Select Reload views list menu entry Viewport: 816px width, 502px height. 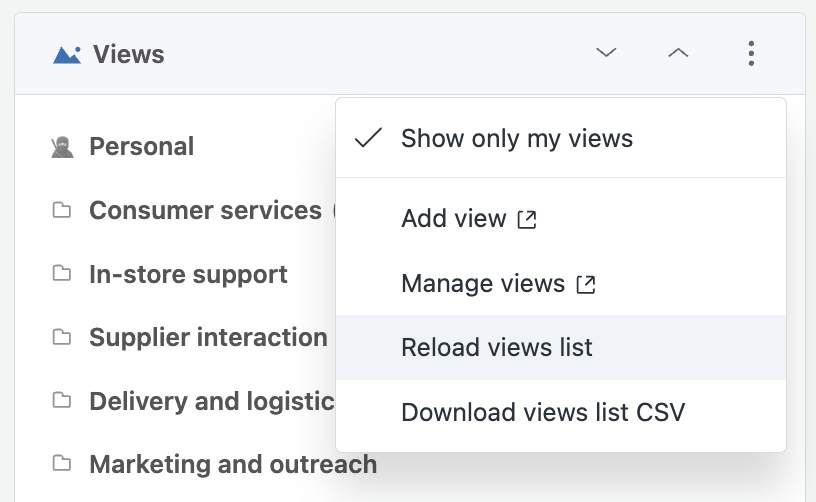pos(561,347)
